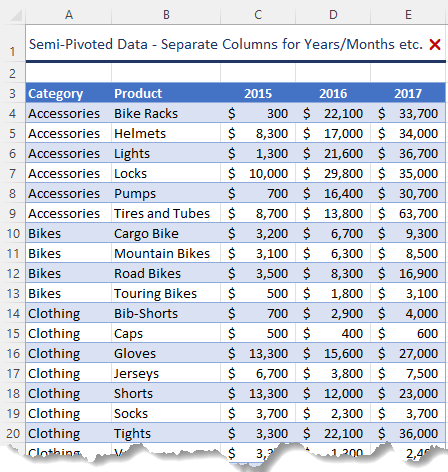Select the Tires and Tubes cell

click(166, 213)
